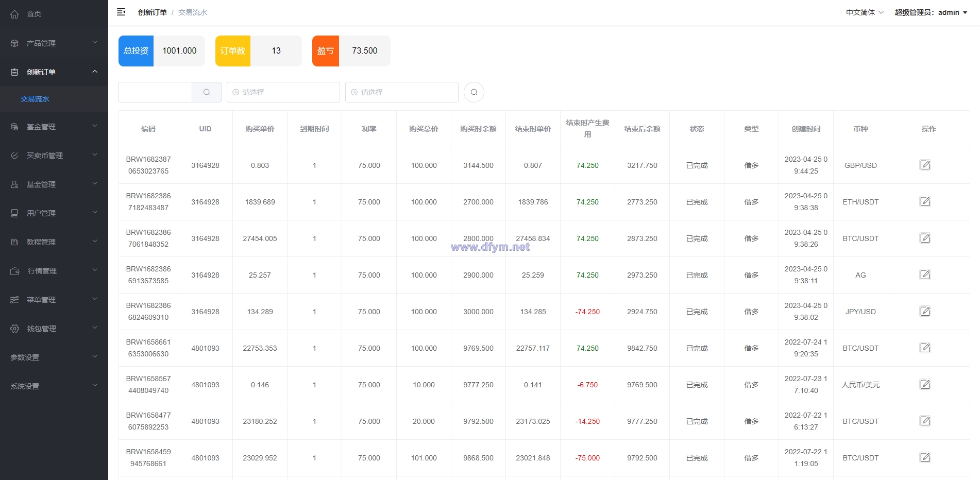Click the 9842.750 ending balance cell
980x480 pixels.
642,348
